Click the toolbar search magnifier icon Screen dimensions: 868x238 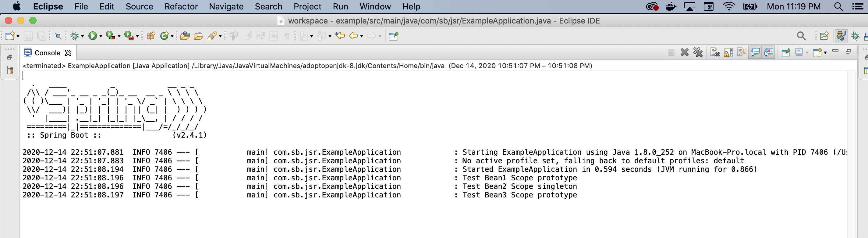(x=801, y=36)
